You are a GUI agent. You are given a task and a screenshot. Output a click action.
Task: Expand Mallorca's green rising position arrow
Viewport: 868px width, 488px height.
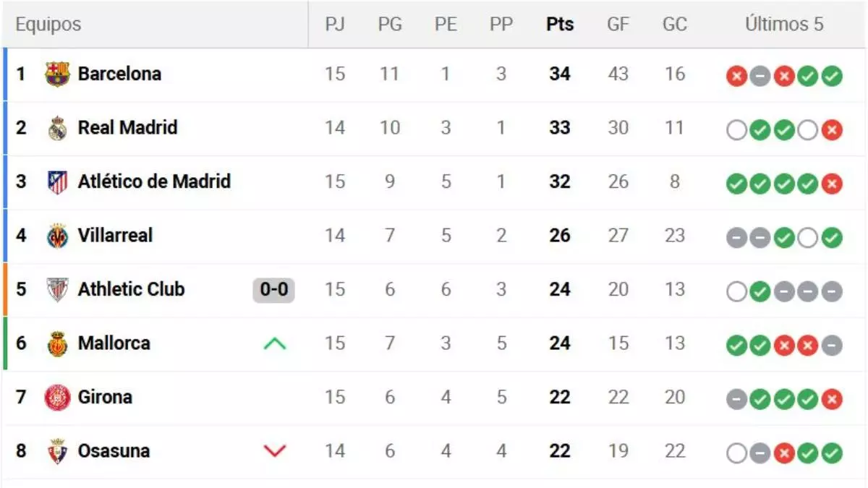pyautogui.click(x=274, y=343)
